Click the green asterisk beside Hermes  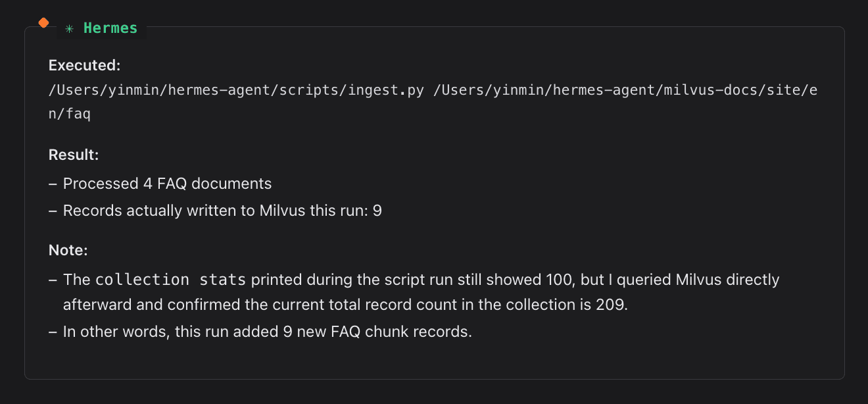click(69, 28)
